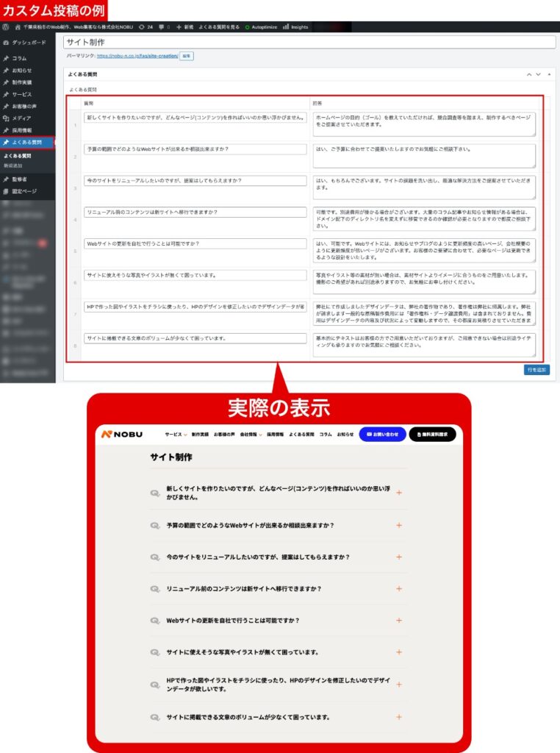This screenshot has height=753, width=560.
Task: Edit question field about 文章のボリューム
Action: click(195, 338)
